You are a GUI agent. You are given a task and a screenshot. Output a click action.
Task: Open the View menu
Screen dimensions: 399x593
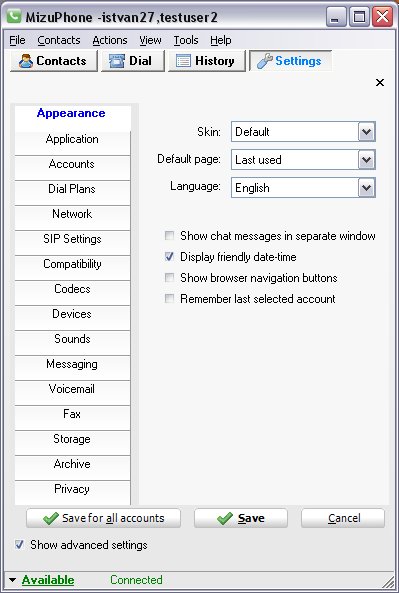click(x=150, y=40)
